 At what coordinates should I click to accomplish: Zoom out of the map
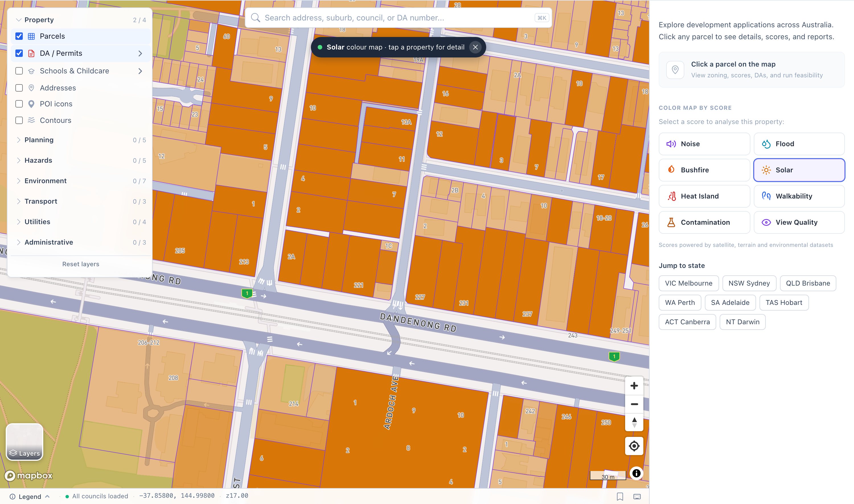click(x=634, y=404)
